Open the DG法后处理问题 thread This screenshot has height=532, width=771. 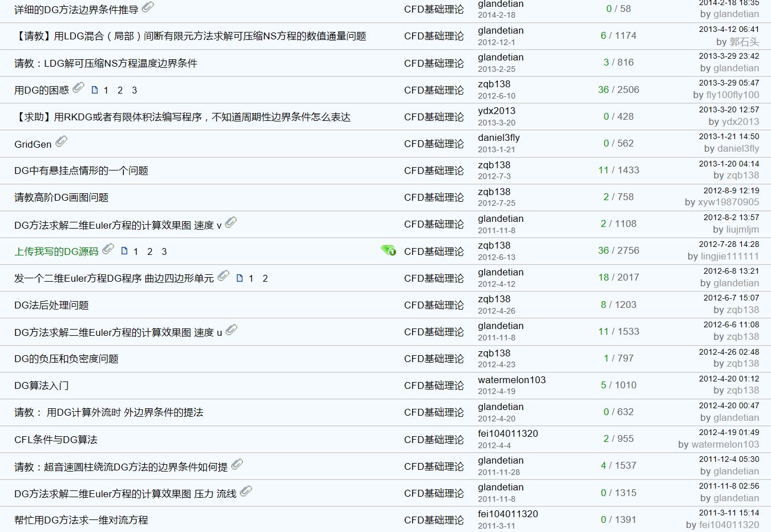coord(51,305)
